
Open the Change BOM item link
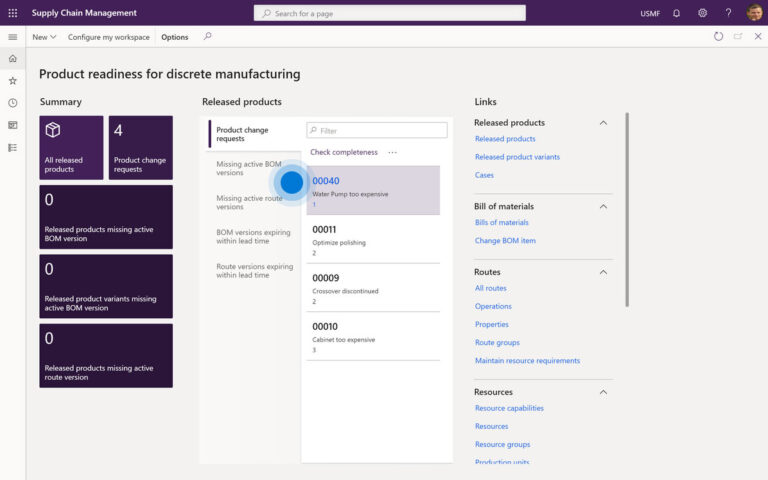[505, 241]
